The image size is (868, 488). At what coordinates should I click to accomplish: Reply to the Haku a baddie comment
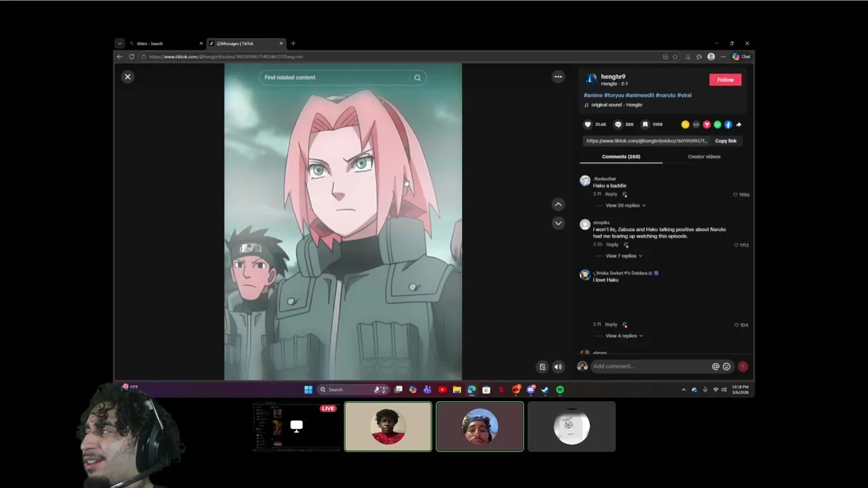point(611,195)
